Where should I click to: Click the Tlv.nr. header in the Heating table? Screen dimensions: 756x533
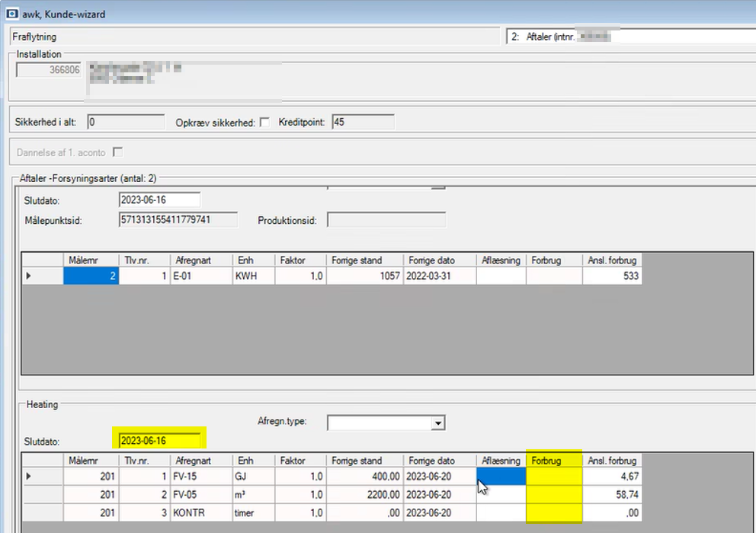145,461
